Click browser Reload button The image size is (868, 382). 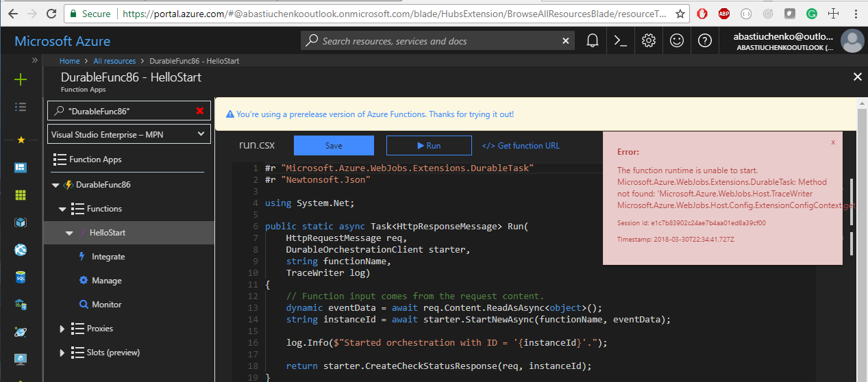pos(52,13)
